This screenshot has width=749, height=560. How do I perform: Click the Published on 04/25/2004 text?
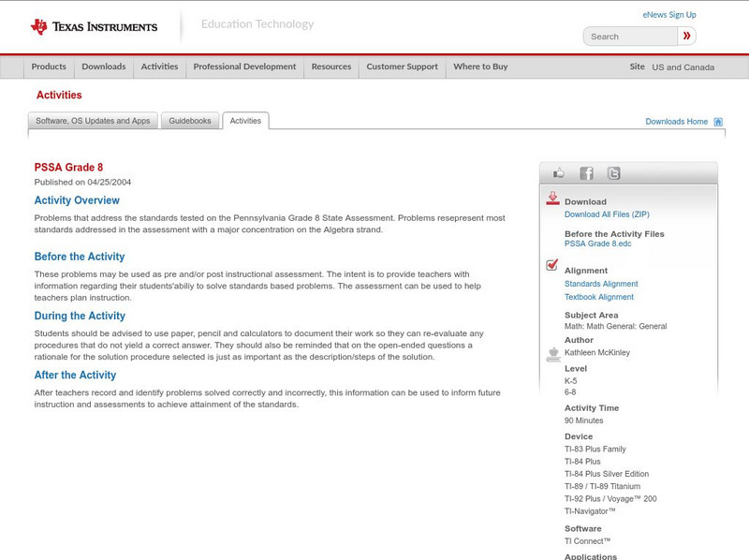82,182
